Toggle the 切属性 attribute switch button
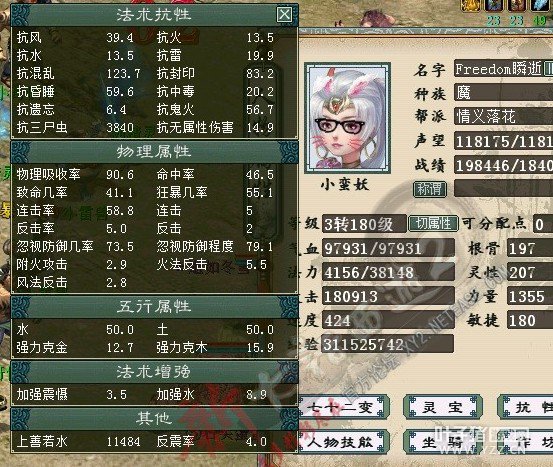Viewport: 553px width, 467px height. pos(433,224)
